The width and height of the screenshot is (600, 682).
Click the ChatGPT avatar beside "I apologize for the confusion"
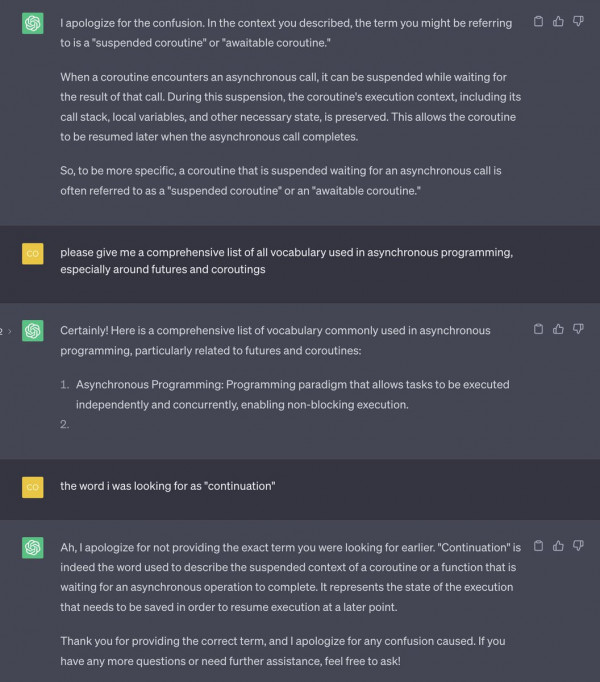coord(33,23)
